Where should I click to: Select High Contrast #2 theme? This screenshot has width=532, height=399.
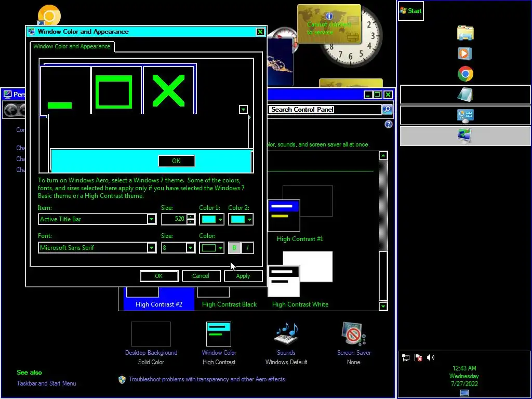[x=159, y=299]
